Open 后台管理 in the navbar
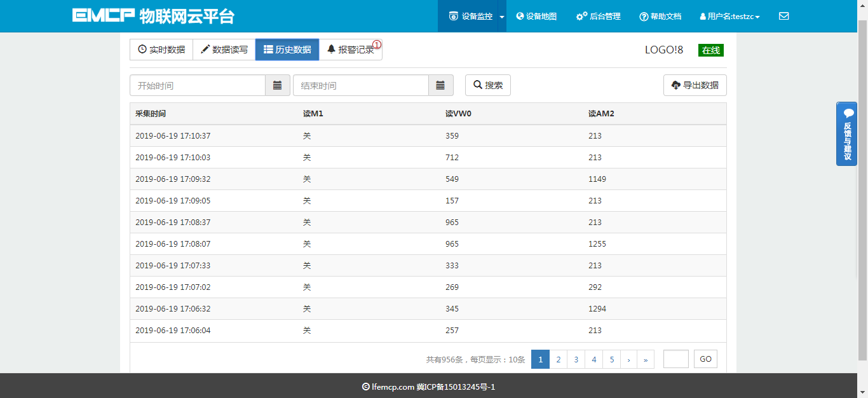 click(x=598, y=17)
